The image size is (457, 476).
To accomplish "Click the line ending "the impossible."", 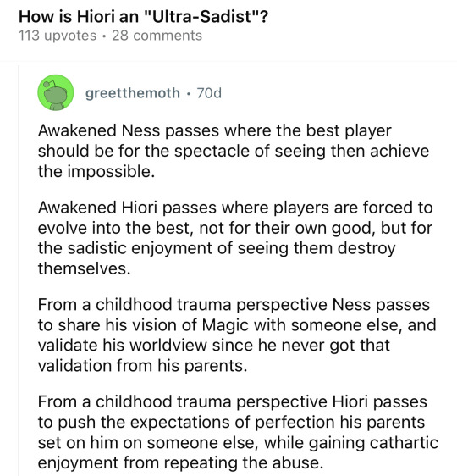I will coord(96,171).
